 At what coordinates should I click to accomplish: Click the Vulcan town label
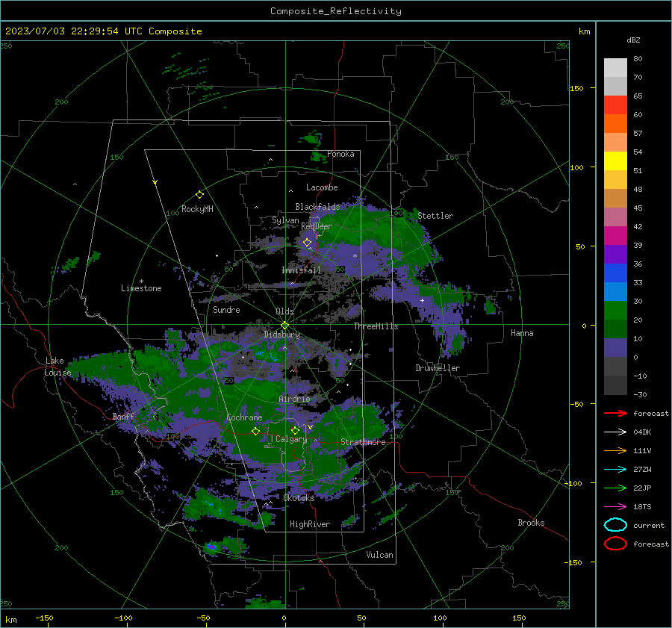tap(379, 555)
